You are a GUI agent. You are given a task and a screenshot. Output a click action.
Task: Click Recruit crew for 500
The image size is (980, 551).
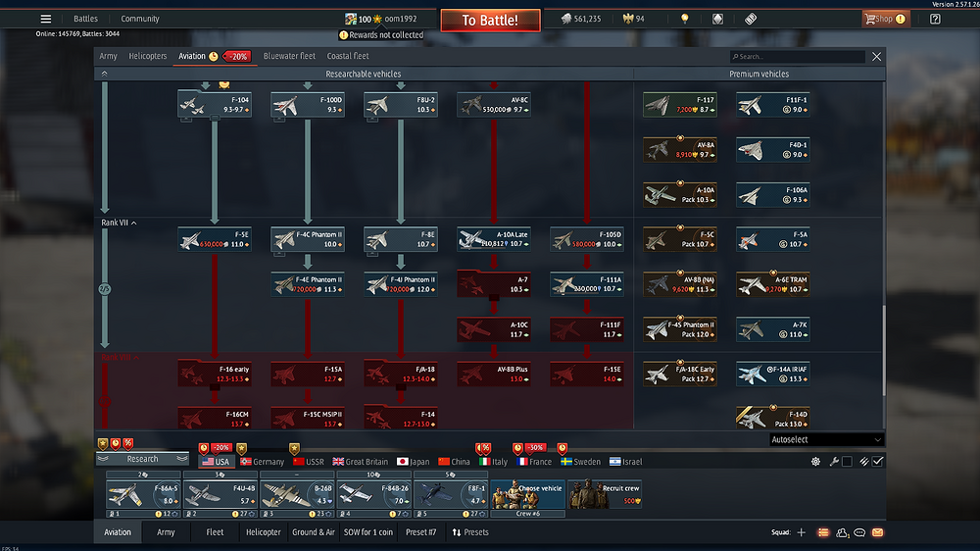click(x=605, y=495)
